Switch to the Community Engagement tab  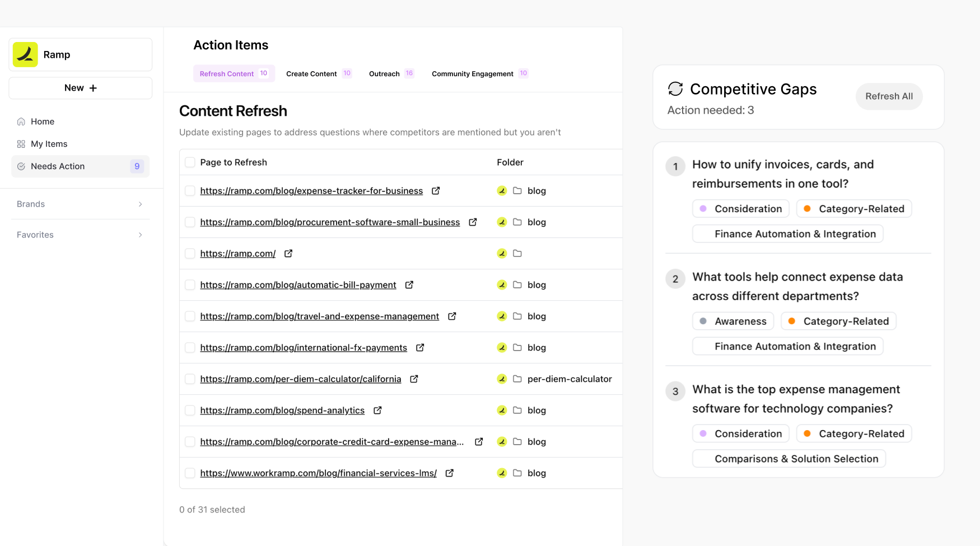[479, 73]
